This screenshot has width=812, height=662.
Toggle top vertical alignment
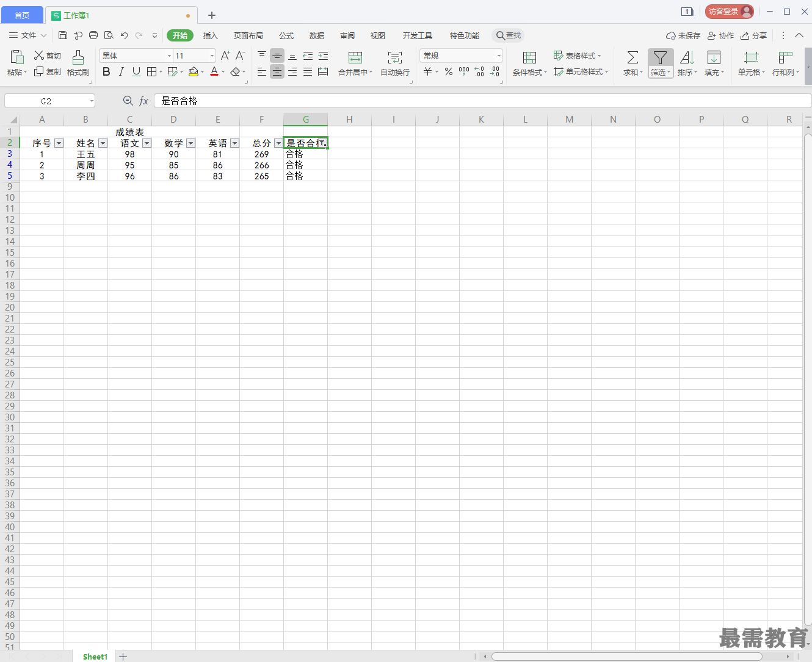click(x=262, y=56)
